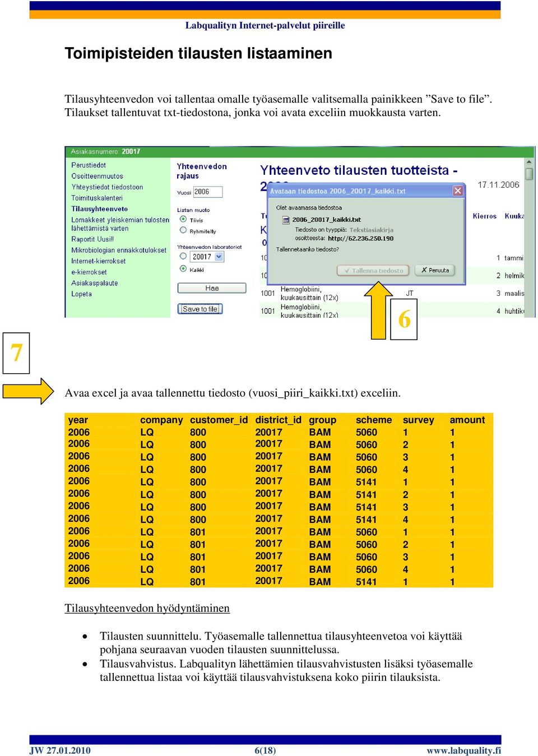Click the Asiakasnumero: 20017 title bar text
The width and height of the screenshot is (538, 756).
coord(105,151)
